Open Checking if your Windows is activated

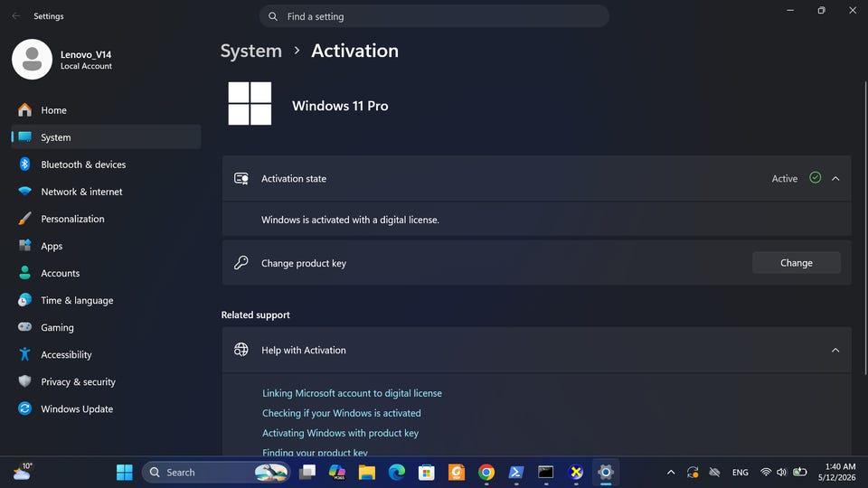tap(342, 413)
